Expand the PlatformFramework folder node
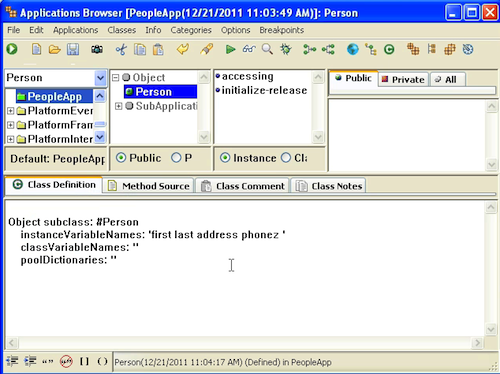500x374 pixels. (10, 125)
